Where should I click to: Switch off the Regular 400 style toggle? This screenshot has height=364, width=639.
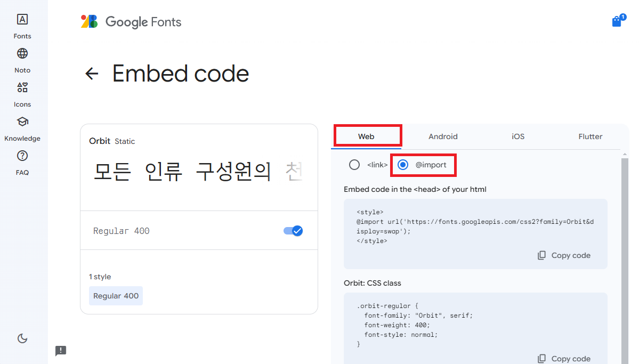point(293,231)
